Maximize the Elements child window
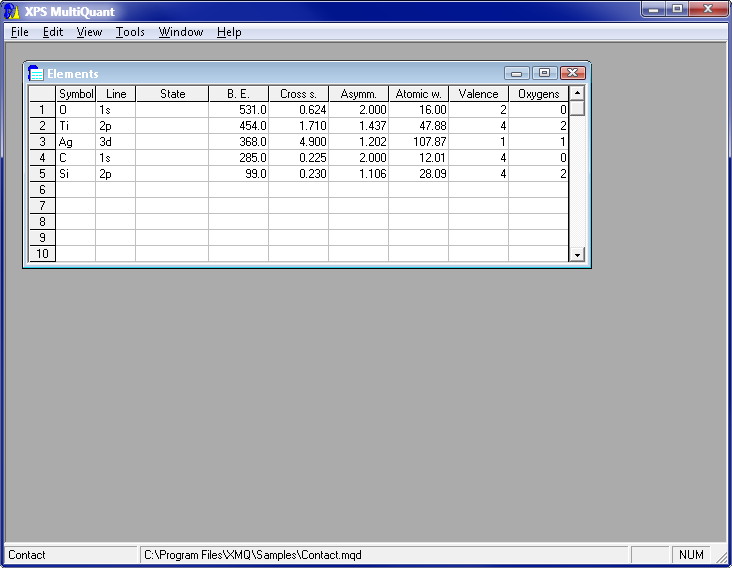 pos(544,73)
